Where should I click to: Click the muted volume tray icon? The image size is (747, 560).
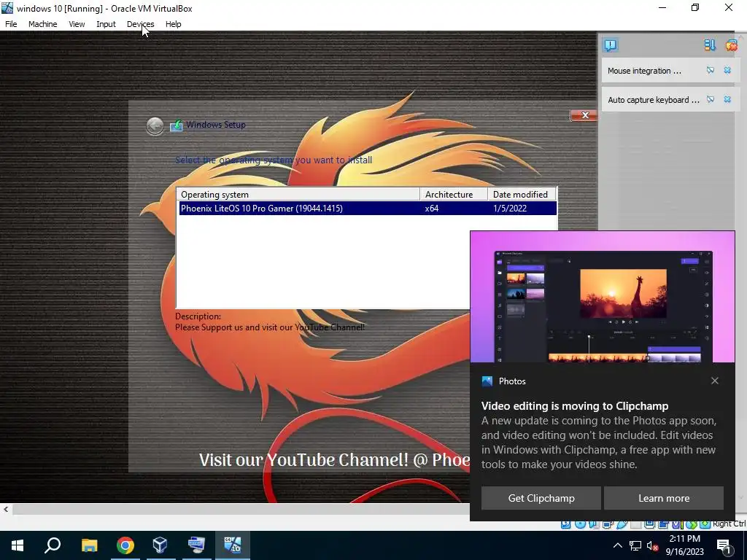(653, 545)
